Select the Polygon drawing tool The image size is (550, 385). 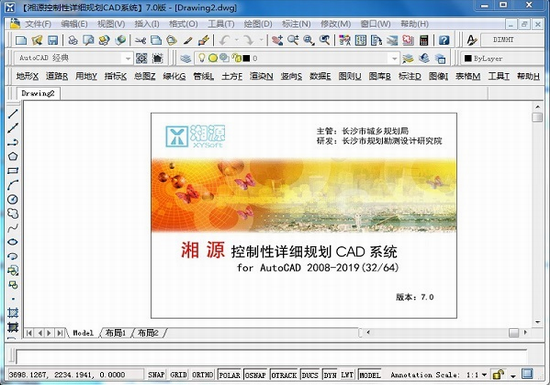[13, 156]
